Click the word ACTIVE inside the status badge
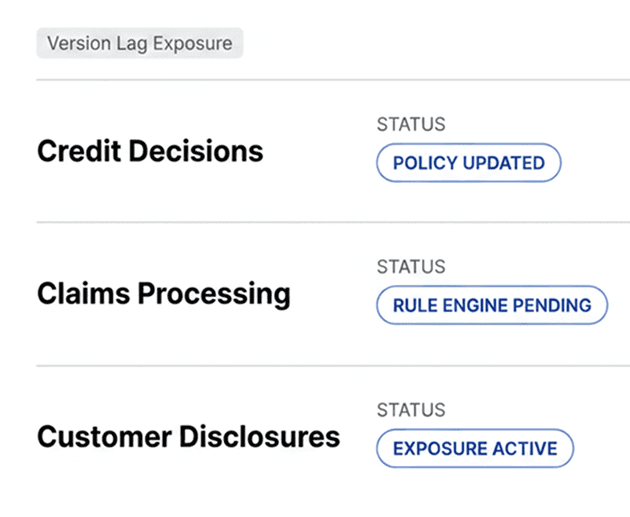 525,448
